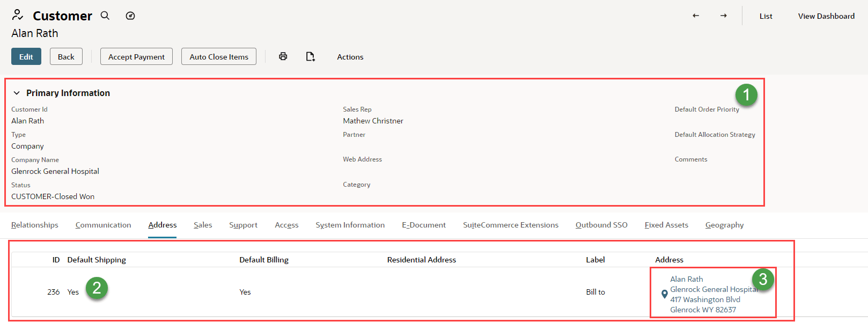The width and height of the screenshot is (868, 322).
Task: Click the Default Shipping column header
Action: (x=97, y=260)
